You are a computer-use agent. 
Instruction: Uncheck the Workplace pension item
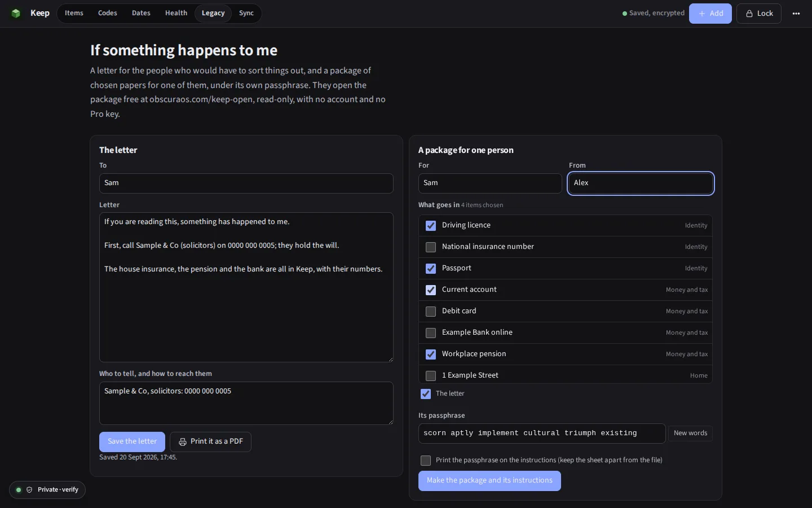(x=431, y=354)
